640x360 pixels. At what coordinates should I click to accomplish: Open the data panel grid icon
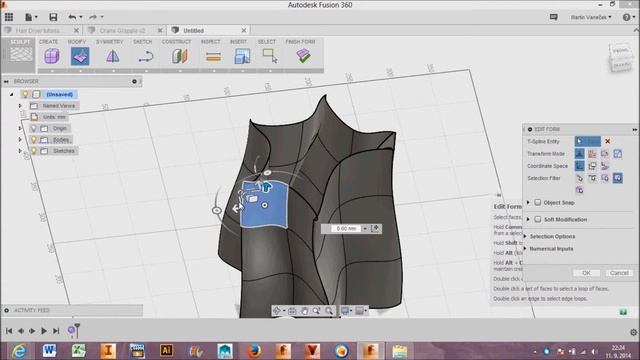tap(9, 17)
